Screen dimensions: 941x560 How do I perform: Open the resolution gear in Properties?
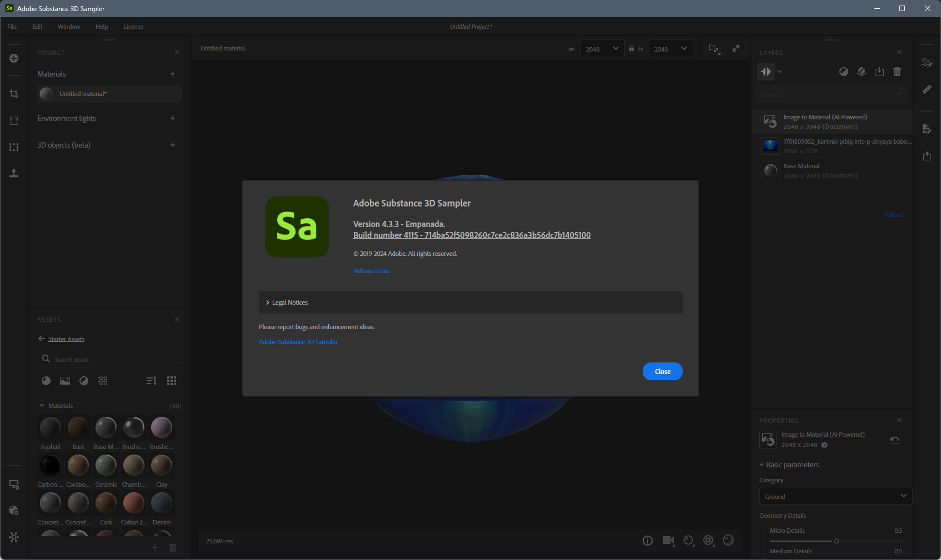(824, 445)
